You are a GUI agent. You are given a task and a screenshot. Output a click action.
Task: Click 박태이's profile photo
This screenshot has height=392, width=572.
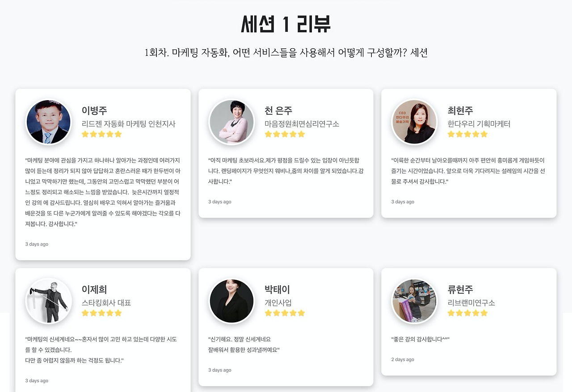(231, 301)
